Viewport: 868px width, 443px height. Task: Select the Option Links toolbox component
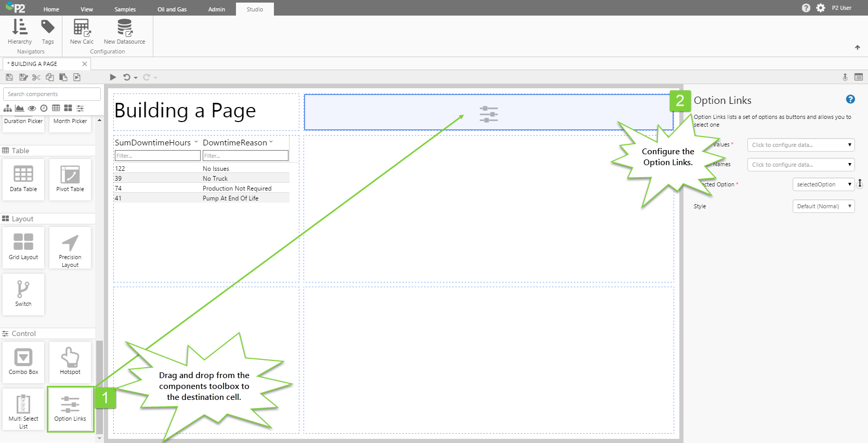[70, 409]
